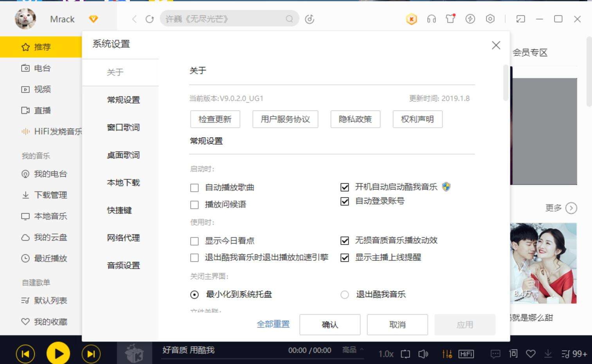The height and width of the screenshot is (364, 592).
Task: Open the play queue showing 99+
Action: (574, 354)
